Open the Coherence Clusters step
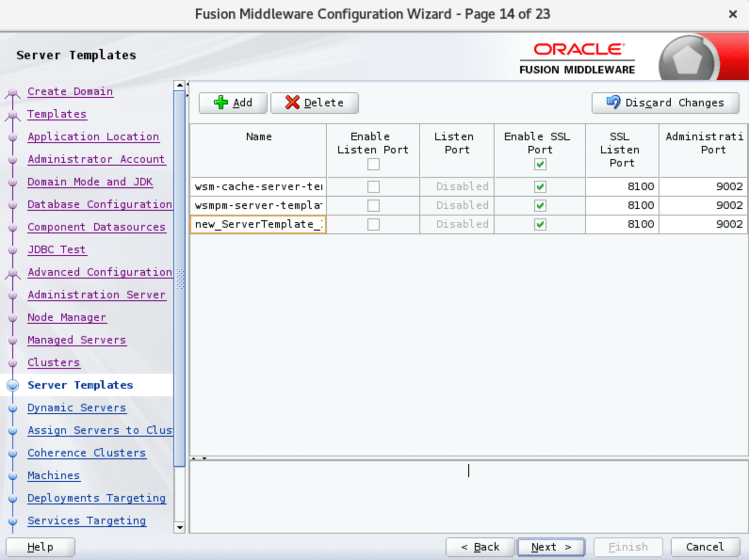The width and height of the screenshot is (749, 560). [x=87, y=453]
